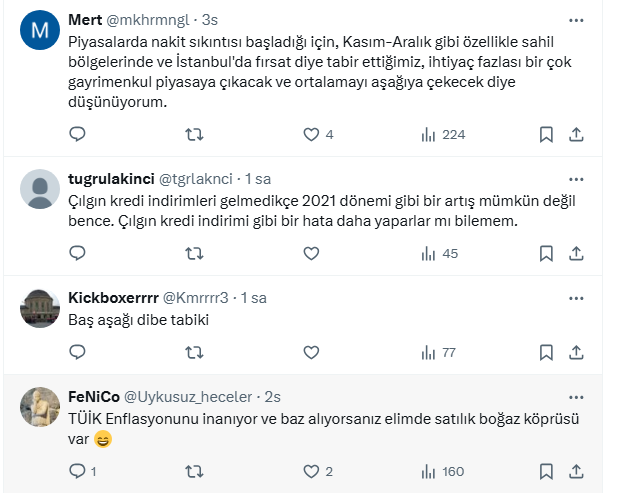
Task: Share Mert's tweet
Action: (576, 134)
